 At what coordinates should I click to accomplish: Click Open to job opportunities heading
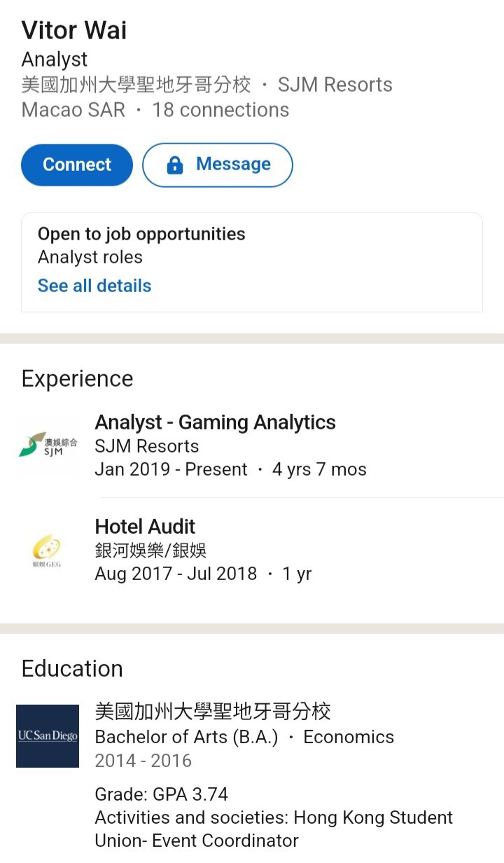tap(141, 234)
